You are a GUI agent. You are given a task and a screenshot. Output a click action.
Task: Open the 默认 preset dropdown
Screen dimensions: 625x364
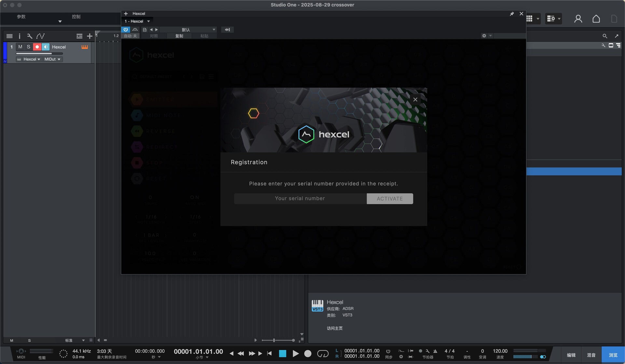tap(189, 30)
